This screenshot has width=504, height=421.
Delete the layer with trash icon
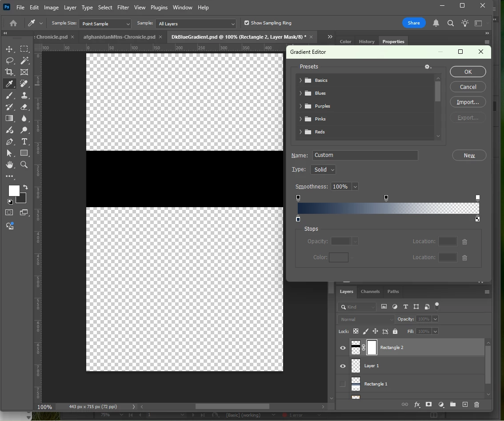click(x=477, y=405)
